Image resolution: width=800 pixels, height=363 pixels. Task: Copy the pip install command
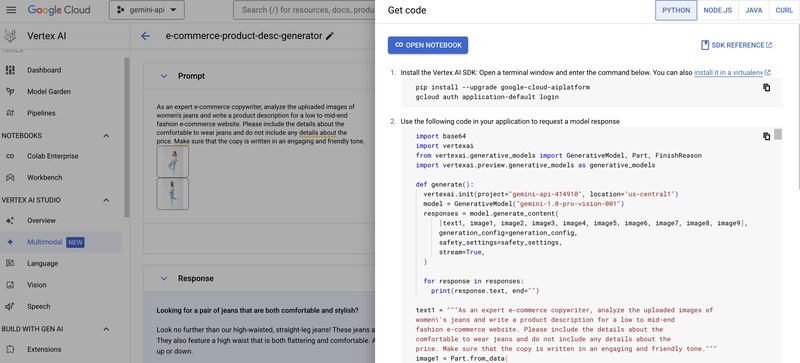(x=766, y=87)
